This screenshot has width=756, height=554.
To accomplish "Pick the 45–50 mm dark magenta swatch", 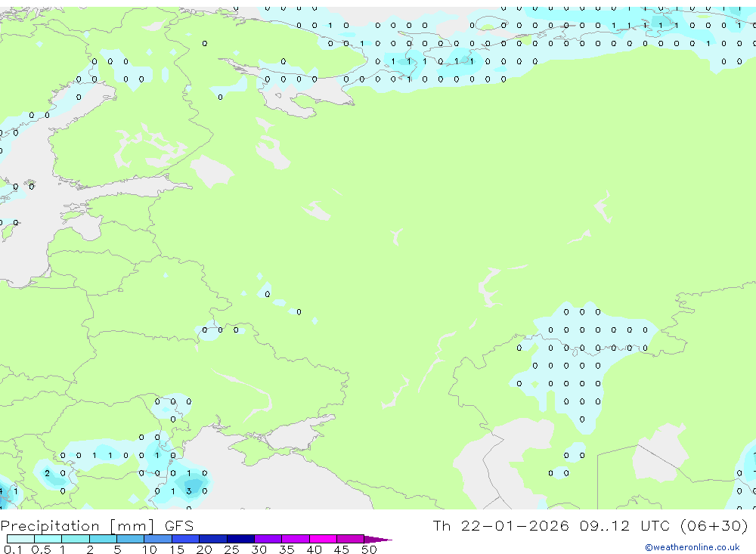I will pos(351,539).
